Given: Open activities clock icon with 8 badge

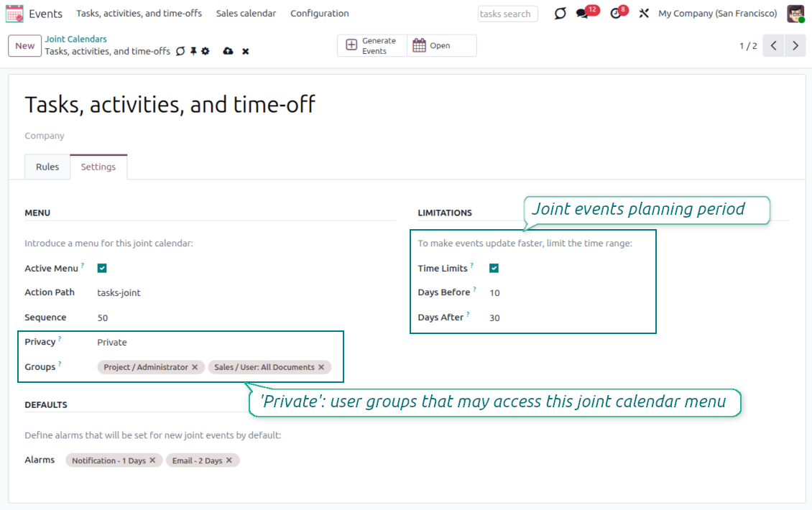Looking at the screenshot, I should click(x=616, y=14).
